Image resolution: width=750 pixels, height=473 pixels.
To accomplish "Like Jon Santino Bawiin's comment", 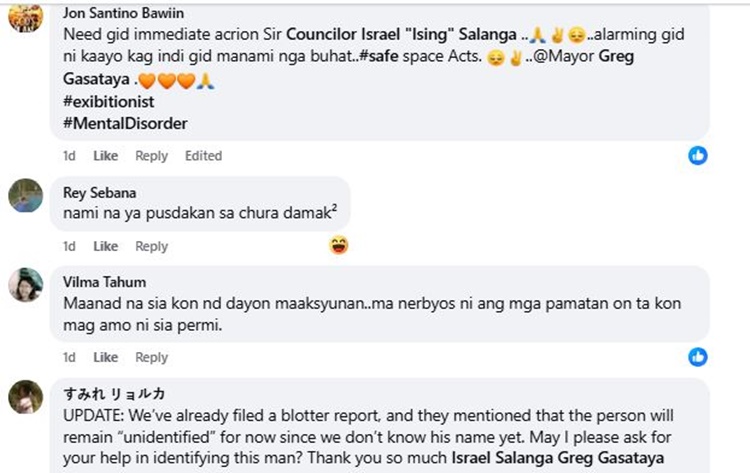I will point(105,156).
